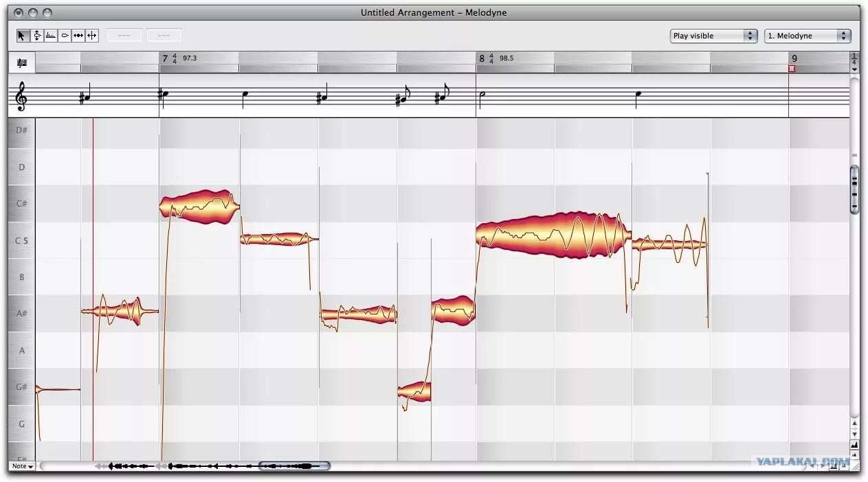Select the main arrow tool
This screenshot has width=868, height=482.
[23, 35]
